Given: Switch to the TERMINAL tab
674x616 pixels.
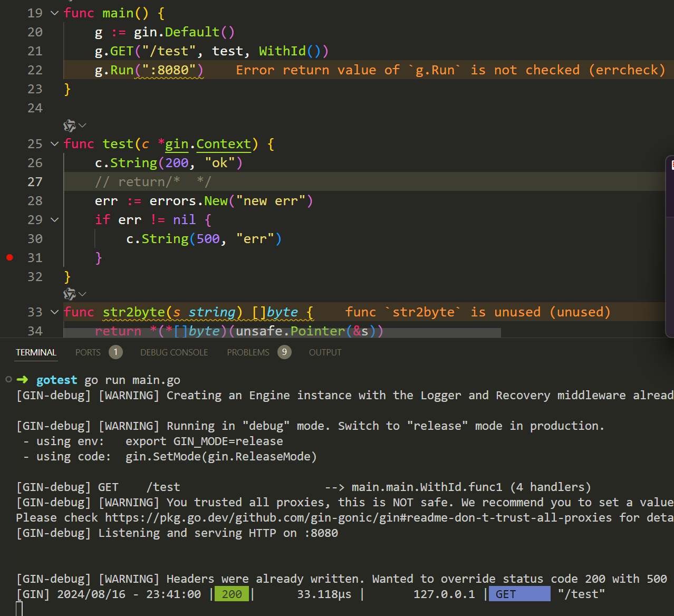Looking at the screenshot, I should point(36,352).
